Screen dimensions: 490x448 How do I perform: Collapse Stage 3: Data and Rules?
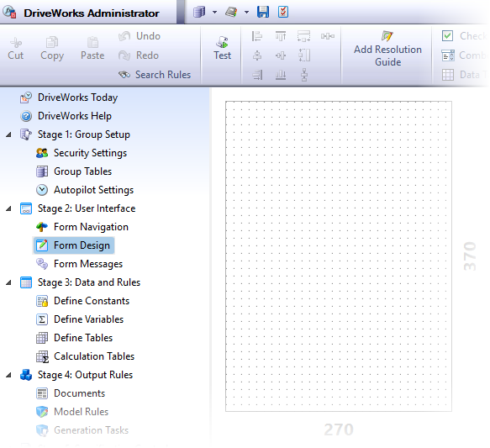click(8, 282)
